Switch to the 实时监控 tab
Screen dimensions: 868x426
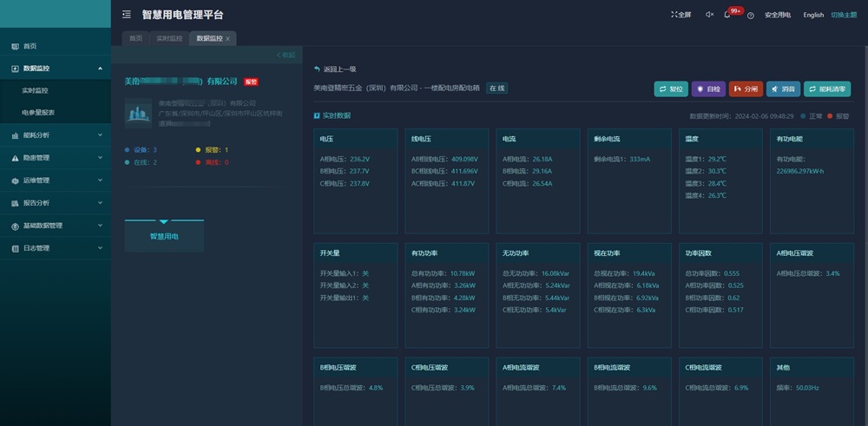[169, 39]
